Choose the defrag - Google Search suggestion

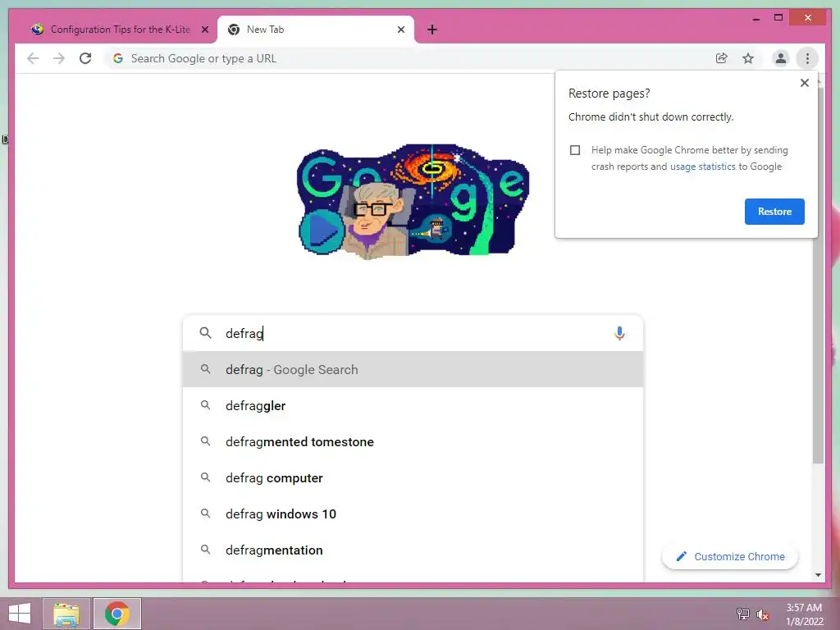[x=413, y=369]
